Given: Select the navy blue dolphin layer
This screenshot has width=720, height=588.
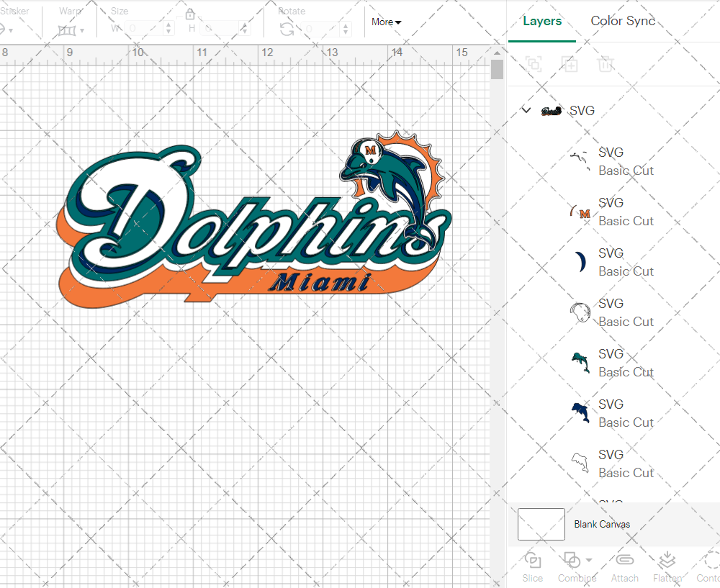Looking at the screenshot, I should [613, 413].
